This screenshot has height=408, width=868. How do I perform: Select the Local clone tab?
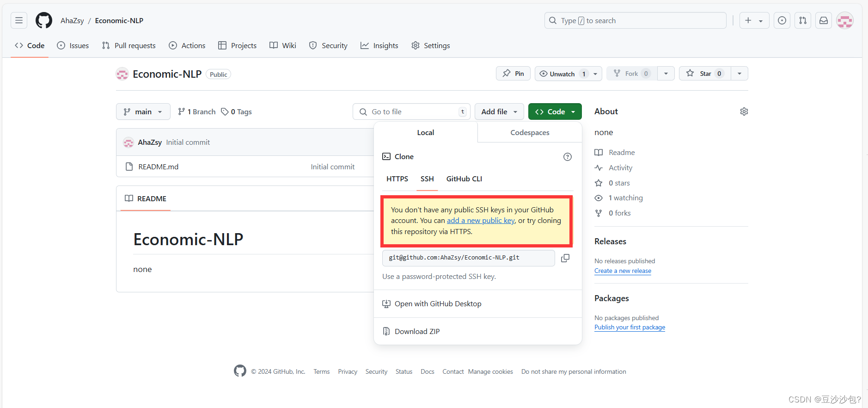(x=426, y=132)
